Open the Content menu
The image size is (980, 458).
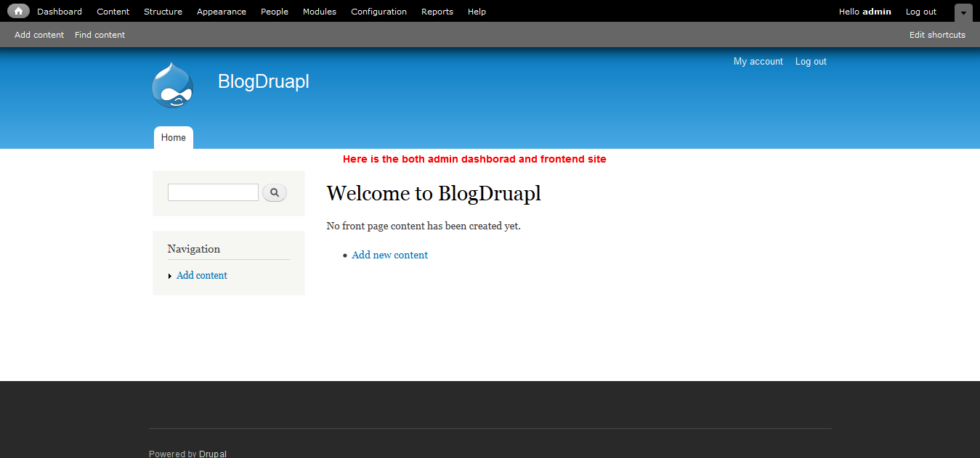point(113,11)
